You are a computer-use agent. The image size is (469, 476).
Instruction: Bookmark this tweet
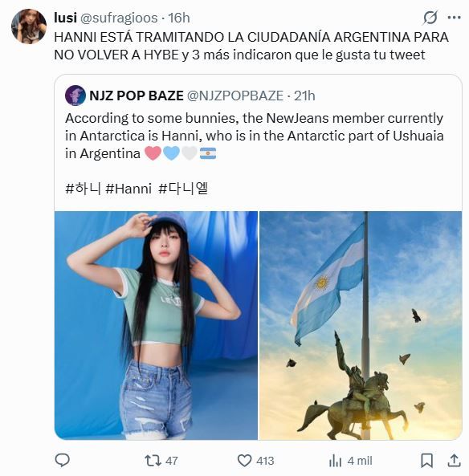pos(426,461)
